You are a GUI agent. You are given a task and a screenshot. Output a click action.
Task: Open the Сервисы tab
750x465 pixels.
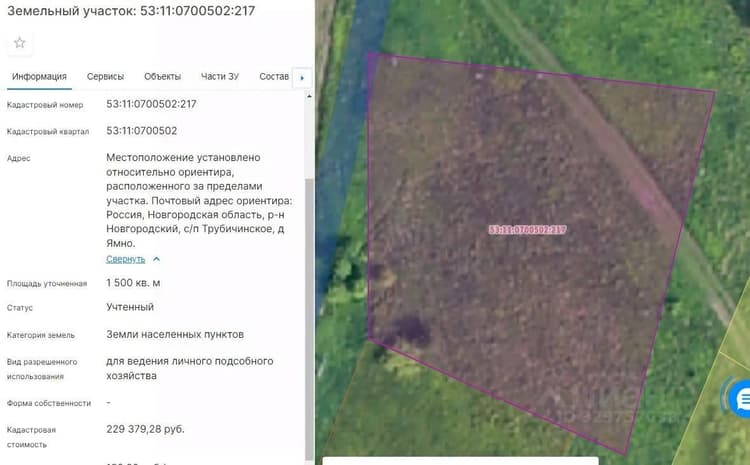[x=105, y=77]
